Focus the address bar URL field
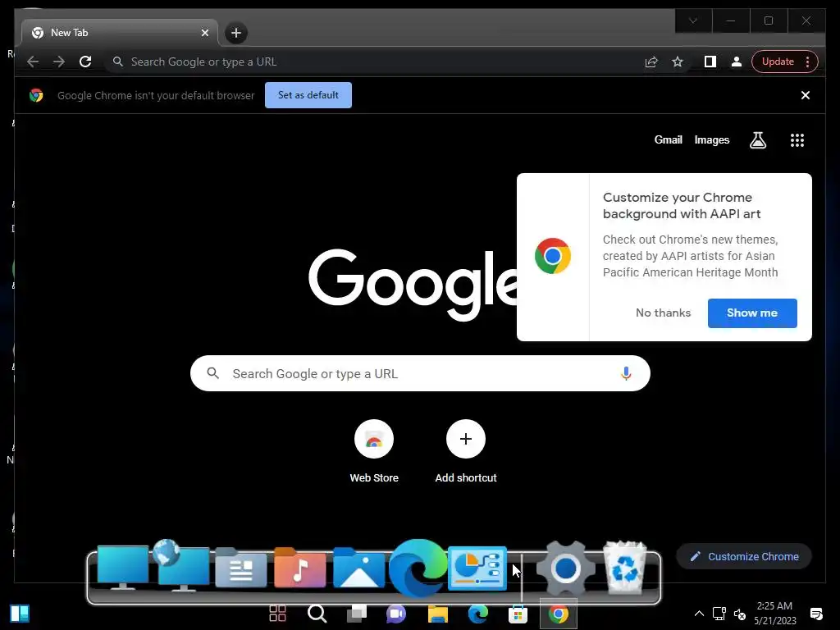840x630 pixels. (375, 62)
